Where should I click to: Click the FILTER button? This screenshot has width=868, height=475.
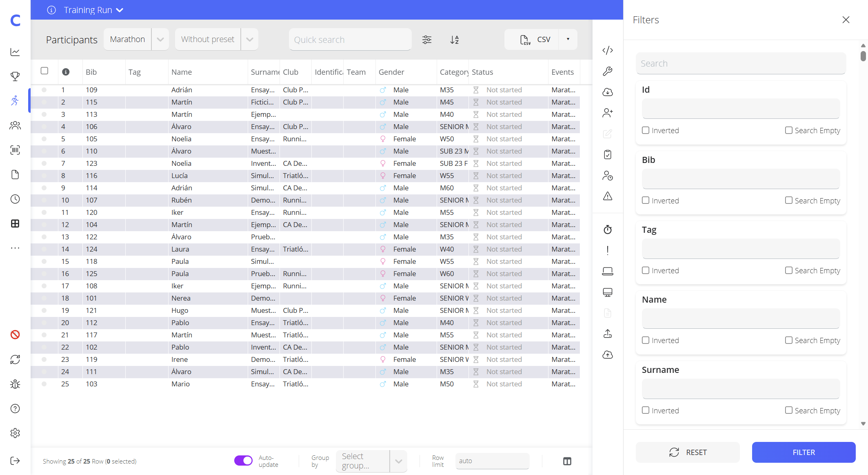point(804,452)
